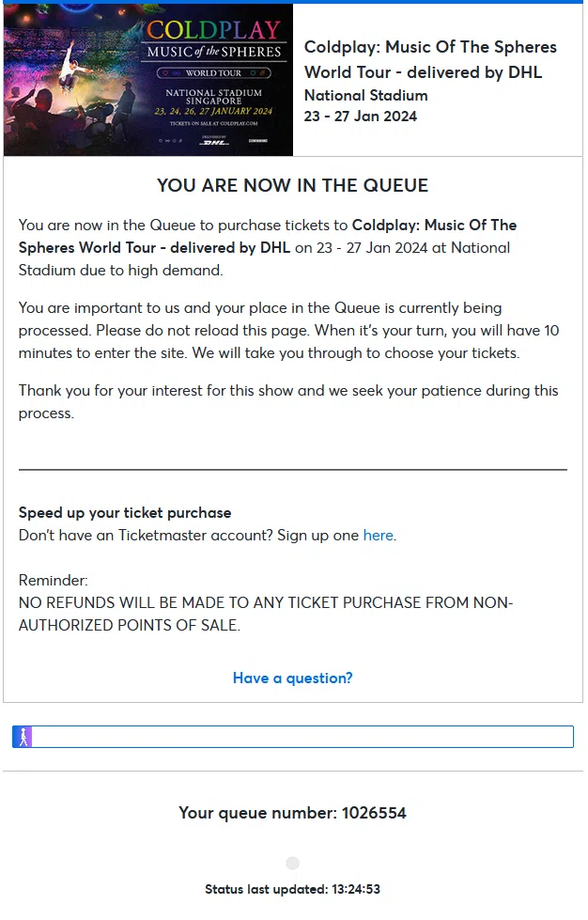The height and width of the screenshot is (920, 588).
Task: Click the bold event name in first paragraph
Action: (434, 226)
